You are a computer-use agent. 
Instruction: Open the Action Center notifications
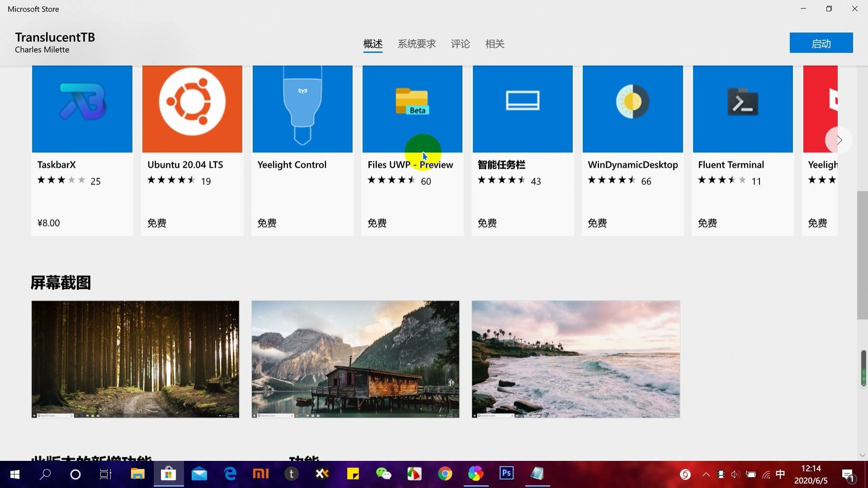849,475
